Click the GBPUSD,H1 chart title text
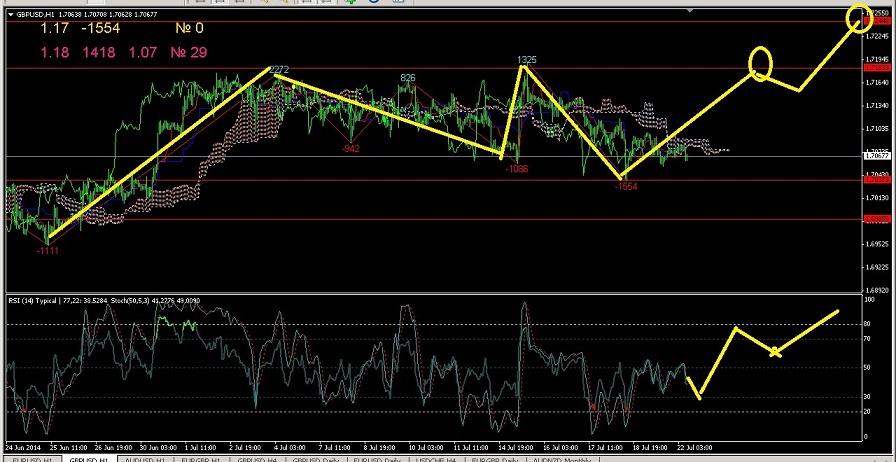This screenshot has height=462, width=896. pos(39,14)
